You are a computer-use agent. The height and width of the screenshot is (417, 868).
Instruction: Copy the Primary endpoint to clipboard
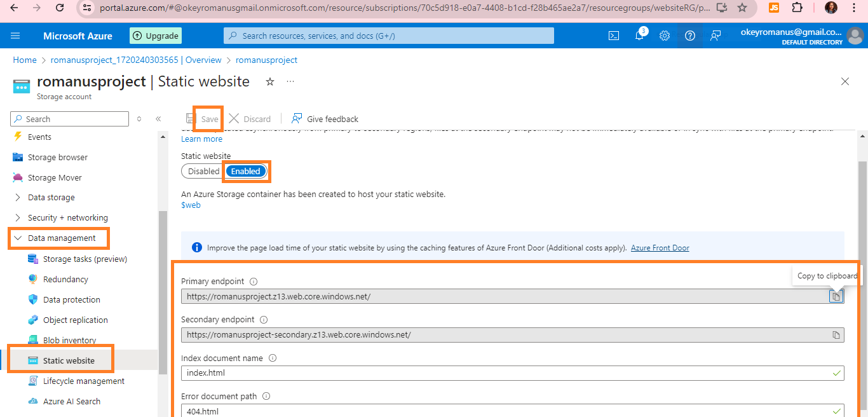836,296
